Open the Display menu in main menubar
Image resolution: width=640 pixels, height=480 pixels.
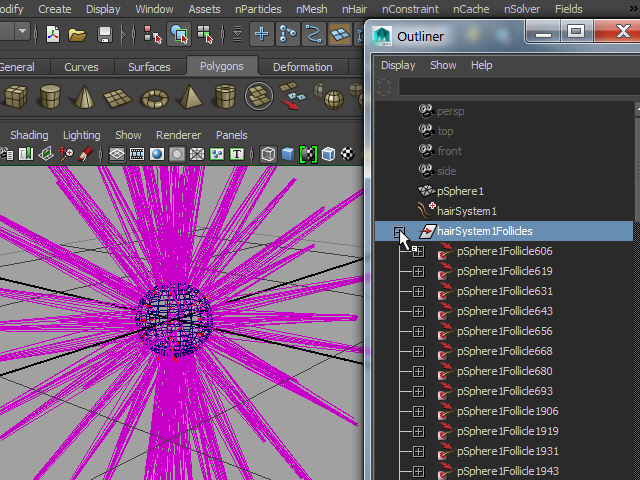(x=103, y=9)
